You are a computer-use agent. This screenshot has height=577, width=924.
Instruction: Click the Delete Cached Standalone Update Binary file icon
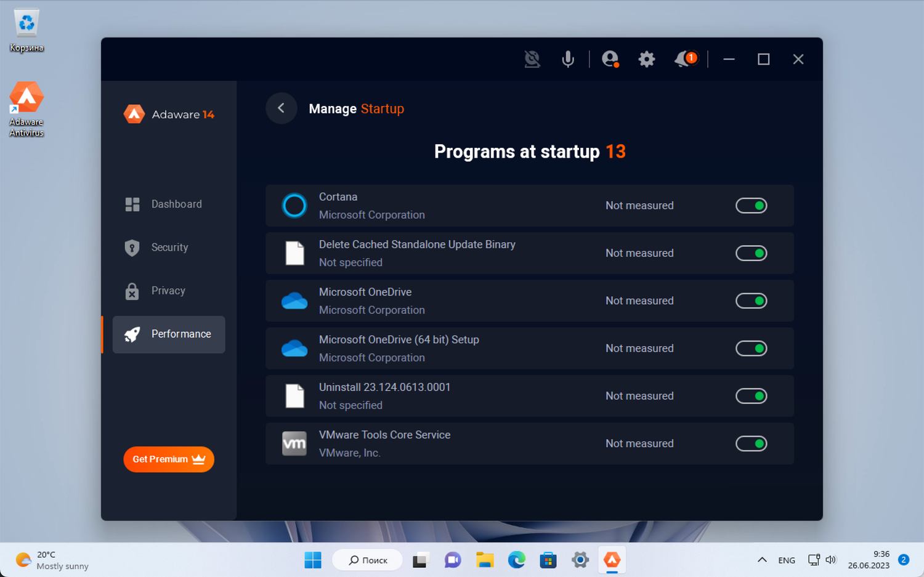point(294,253)
